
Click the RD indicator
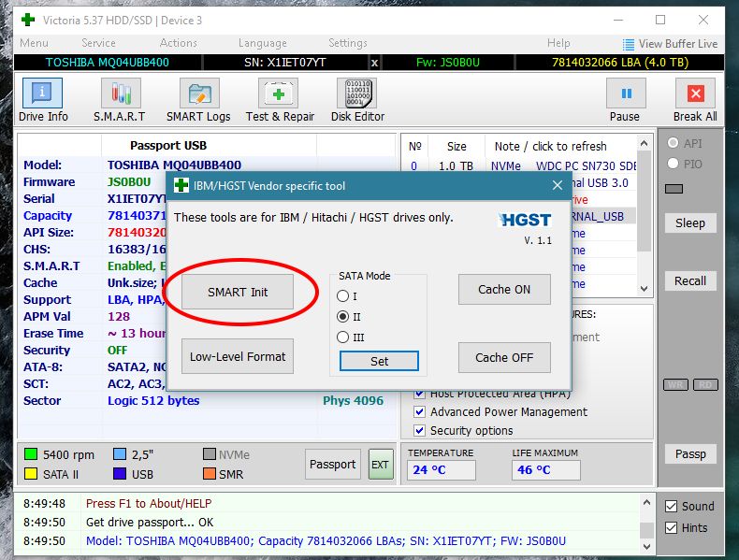coord(705,385)
